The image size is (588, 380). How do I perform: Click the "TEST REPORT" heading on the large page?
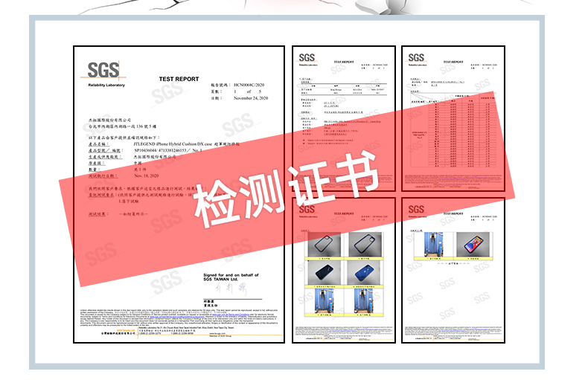179,79
